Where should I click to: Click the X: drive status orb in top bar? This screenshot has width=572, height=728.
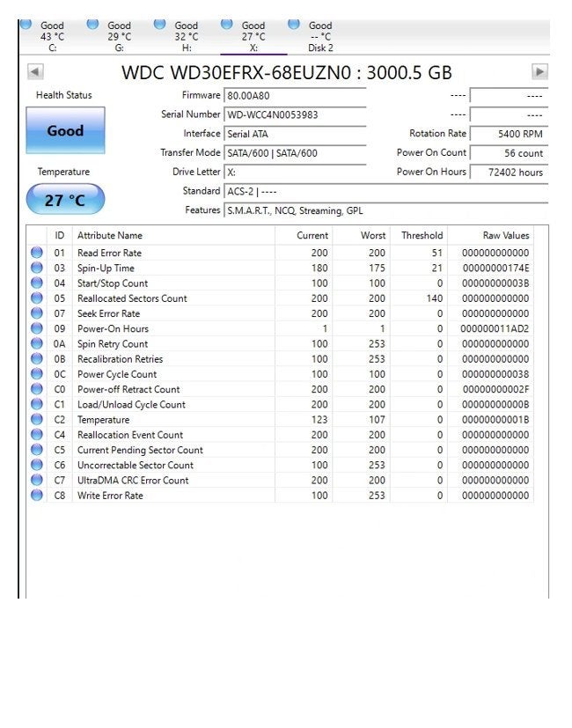tap(226, 23)
